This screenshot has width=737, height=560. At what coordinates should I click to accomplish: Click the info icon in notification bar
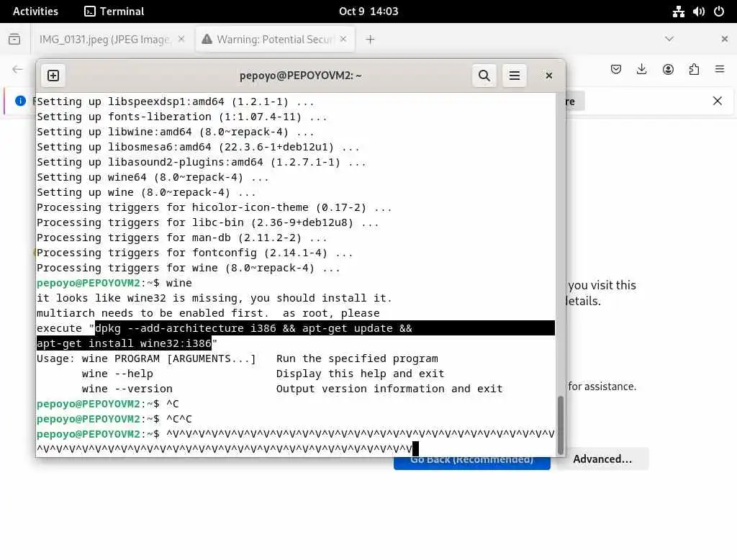20,101
